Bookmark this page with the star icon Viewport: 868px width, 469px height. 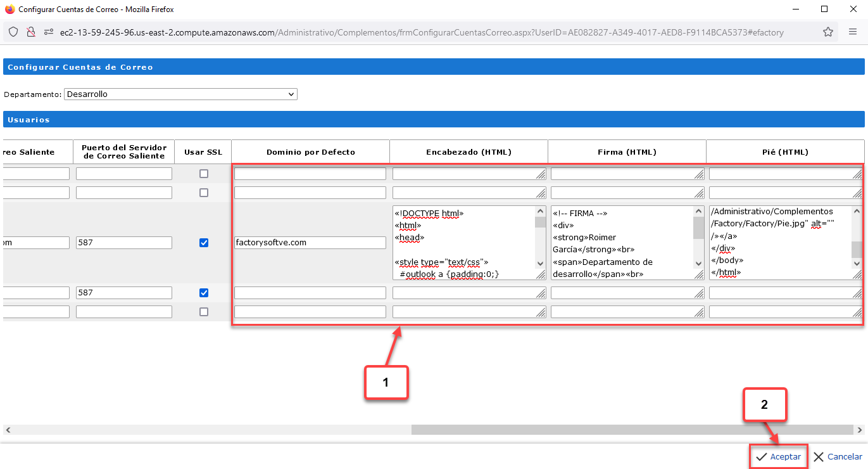(827, 32)
